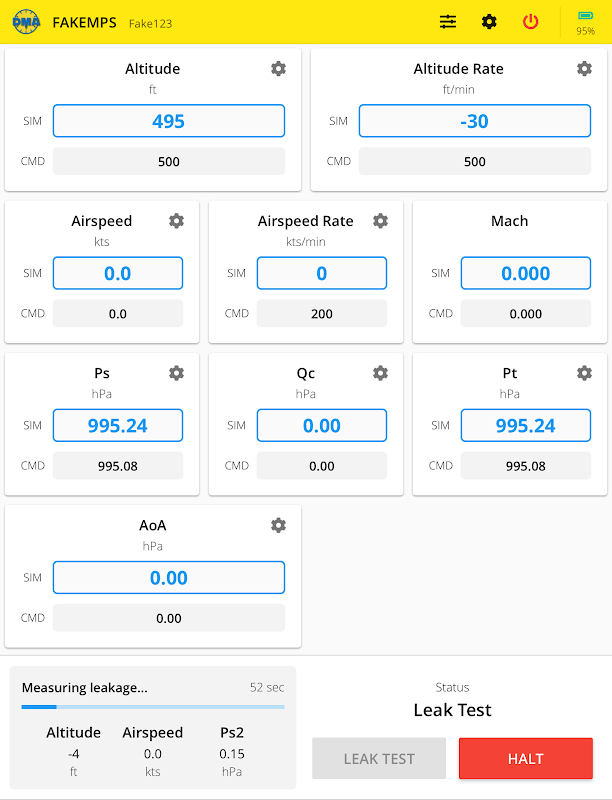Select the Airspeed Rate CMD field

tap(322, 313)
